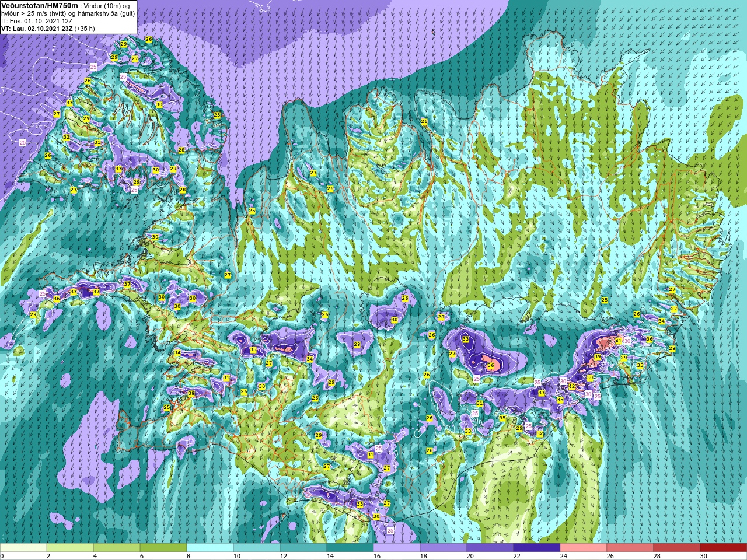This screenshot has height=560, width=747.
Task: Click the 'VT: Lau. 02.10.2021 23Z (+35 h)' line
Action: [48, 28]
